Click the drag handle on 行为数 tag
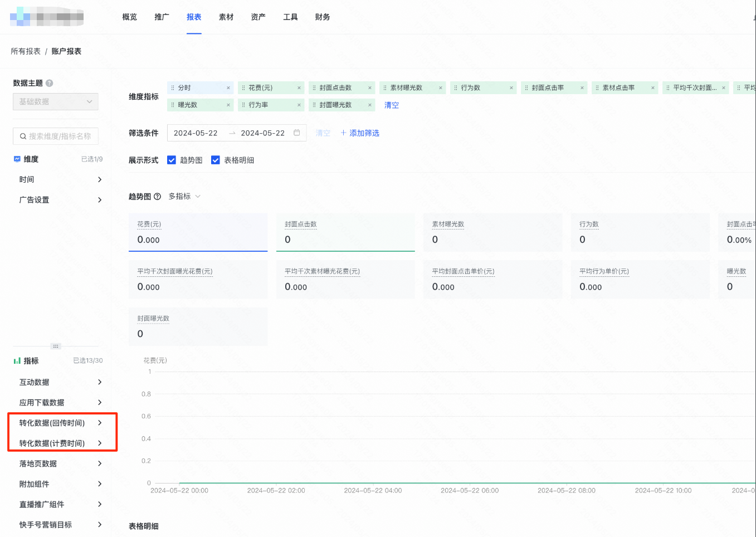The image size is (756, 537). tap(456, 88)
